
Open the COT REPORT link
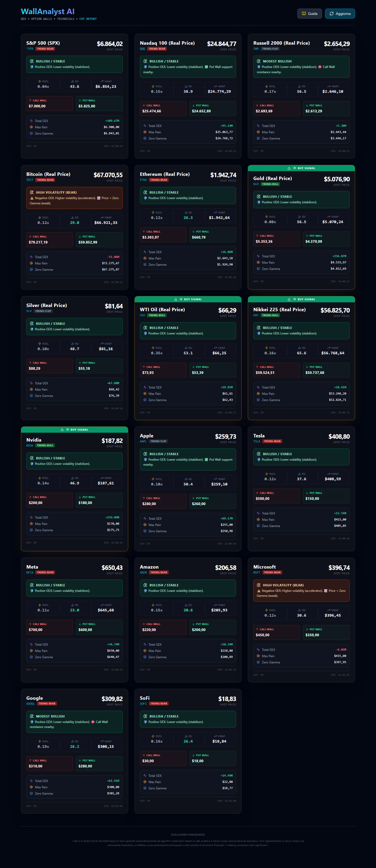coord(88,19)
